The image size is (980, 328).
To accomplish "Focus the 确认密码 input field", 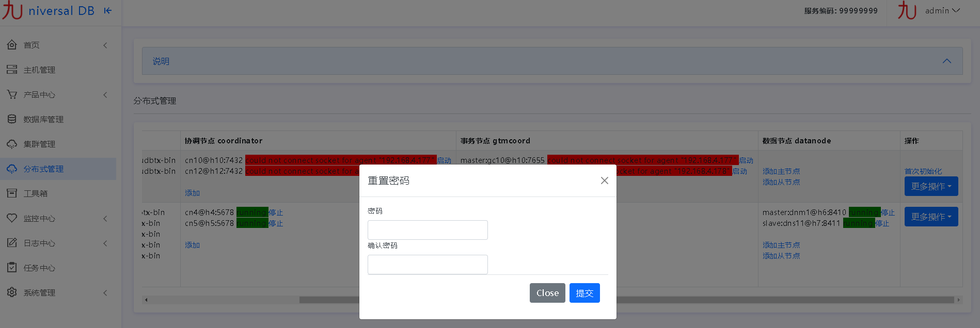I will coord(428,265).
